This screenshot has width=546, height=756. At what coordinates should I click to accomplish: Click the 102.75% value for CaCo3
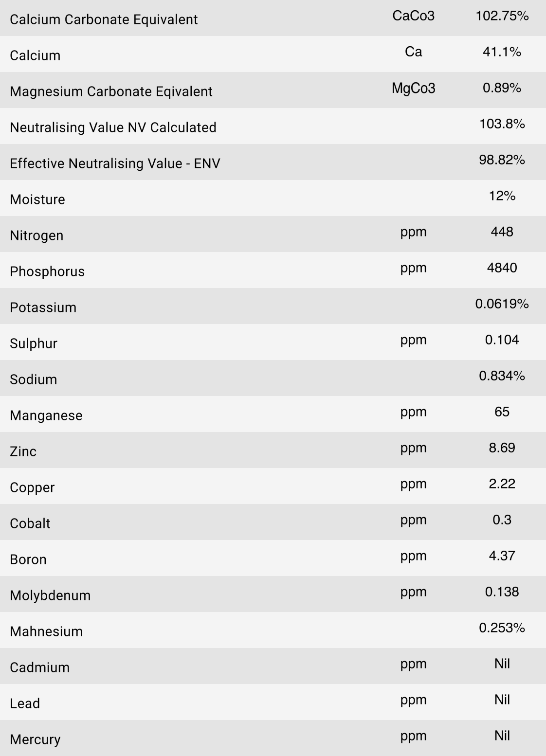click(502, 16)
